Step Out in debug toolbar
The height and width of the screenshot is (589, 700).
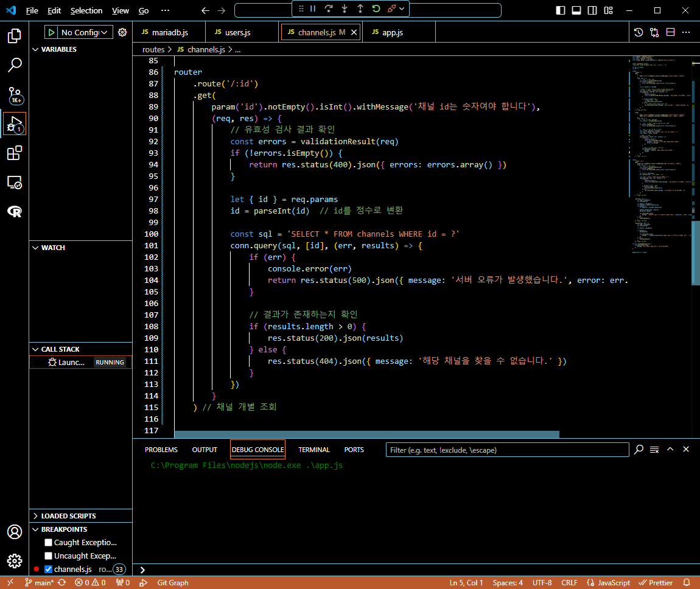pyautogui.click(x=360, y=9)
